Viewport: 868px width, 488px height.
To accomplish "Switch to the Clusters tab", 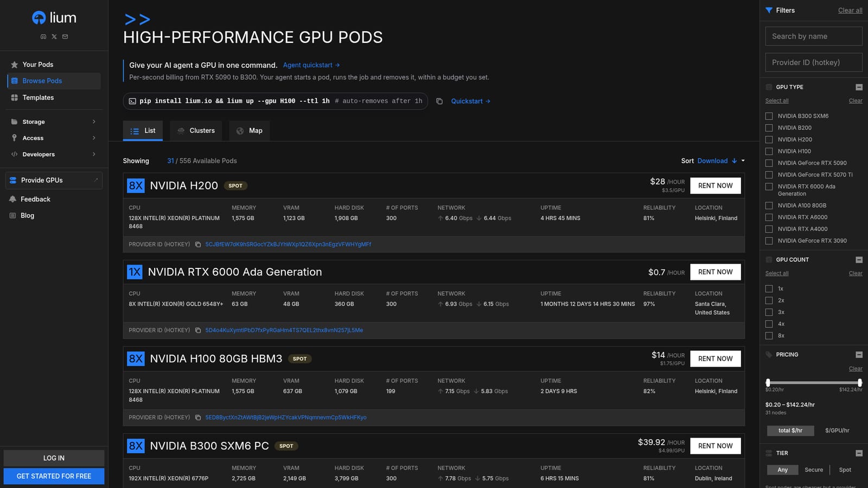I will tap(196, 131).
